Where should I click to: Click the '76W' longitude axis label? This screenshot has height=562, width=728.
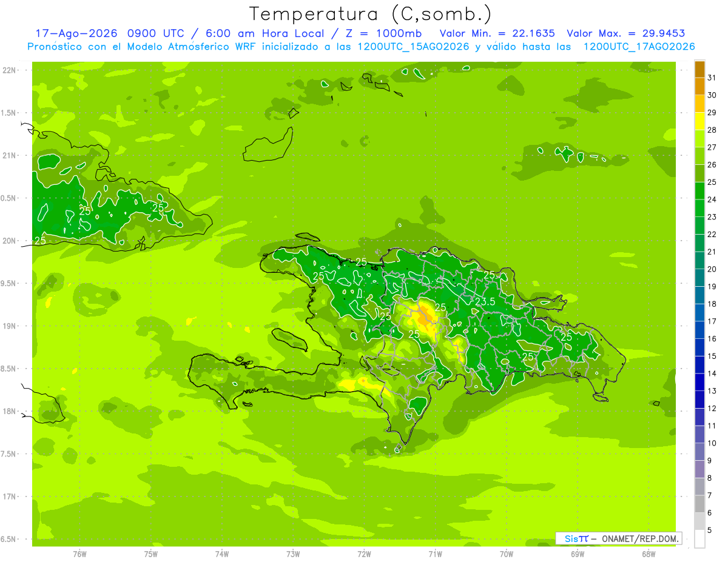[x=79, y=554]
